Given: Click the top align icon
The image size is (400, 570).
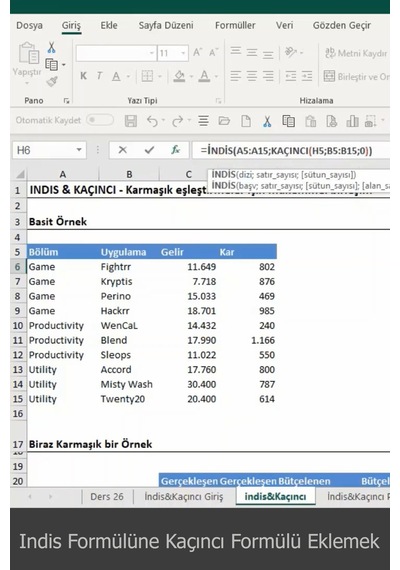Looking at the screenshot, I should pyautogui.click(x=236, y=51).
